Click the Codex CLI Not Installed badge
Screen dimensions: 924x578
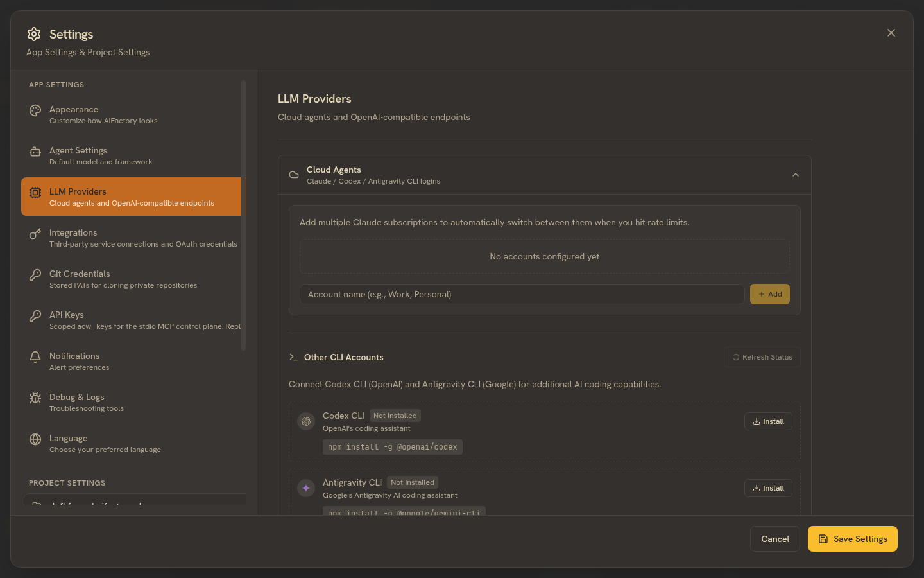coord(395,416)
